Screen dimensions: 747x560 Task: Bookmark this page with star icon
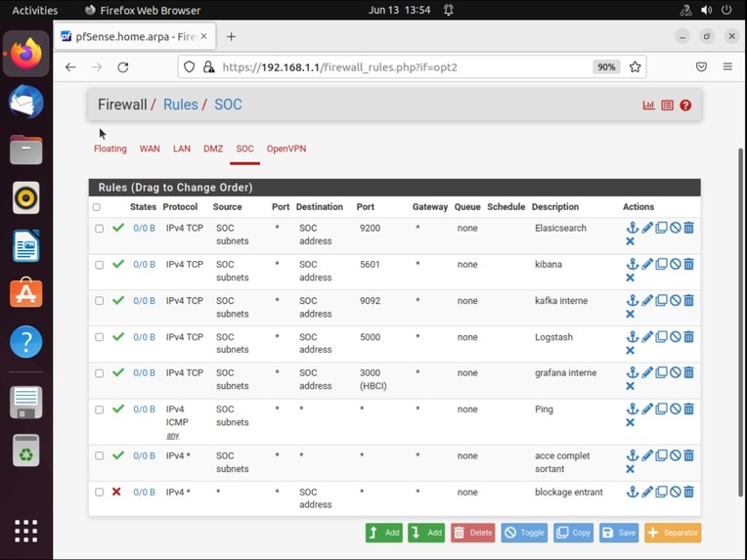pyautogui.click(x=635, y=67)
